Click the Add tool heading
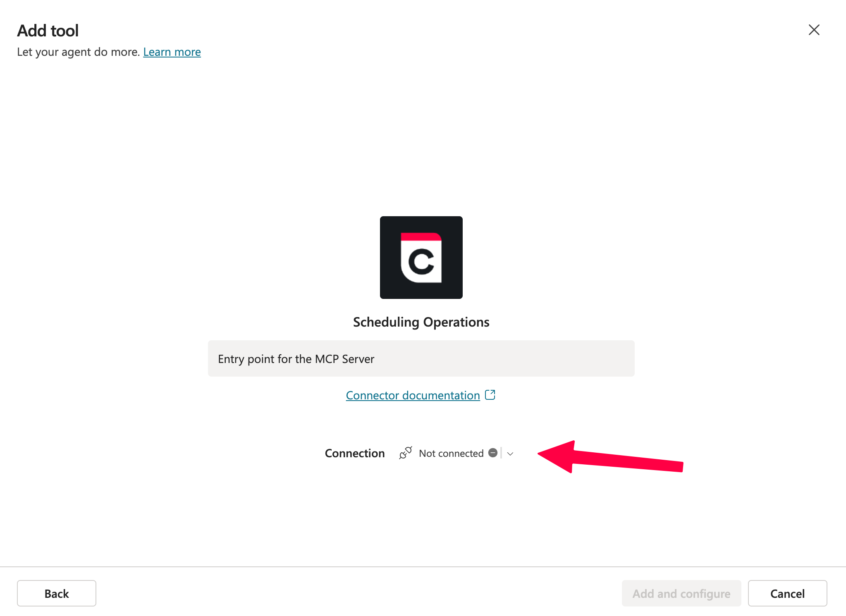Viewport: 846px width, 616px height. pos(48,31)
